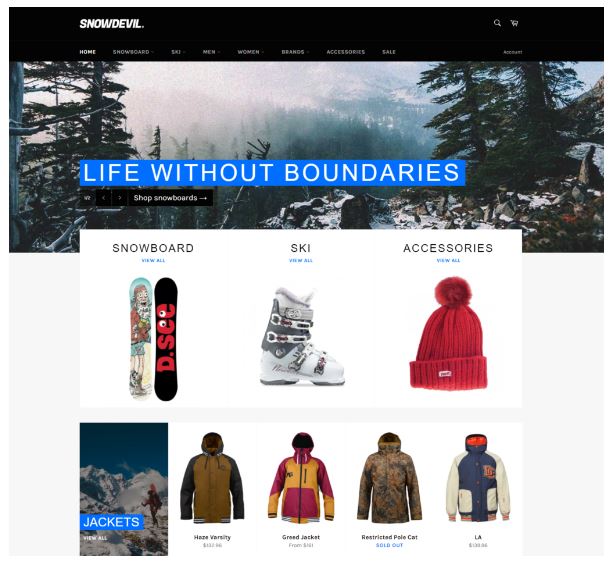Viewport: 616px width, 575px height.
Task: Open the Women navigation menu
Action: point(250,52)
